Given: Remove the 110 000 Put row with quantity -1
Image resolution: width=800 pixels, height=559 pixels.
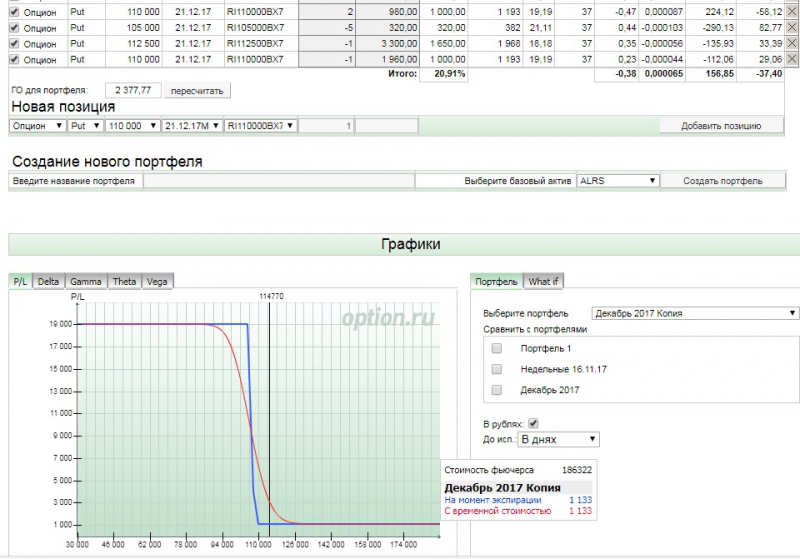Looking at the screenshot, I should click(x=792, y=60).
